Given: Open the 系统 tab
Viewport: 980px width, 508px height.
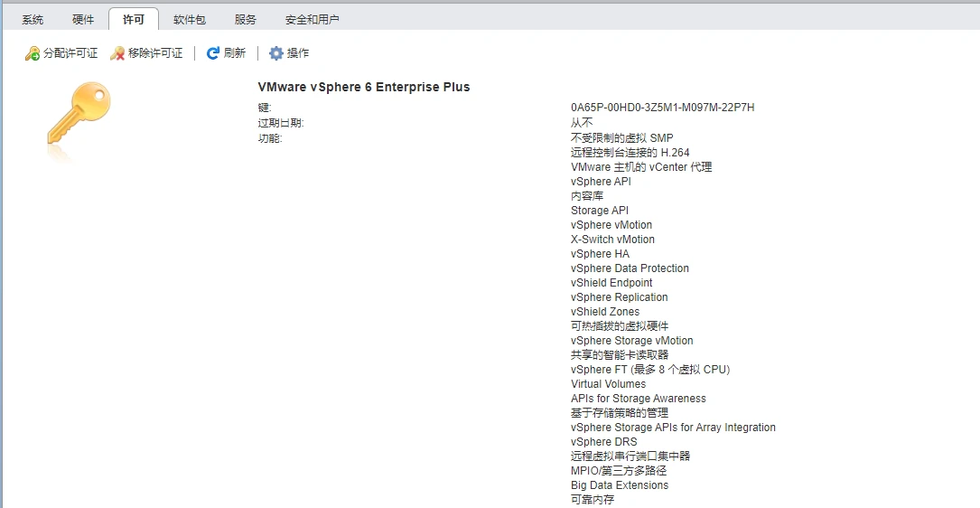Looking at the screenshot, I should tap(33, 19).
